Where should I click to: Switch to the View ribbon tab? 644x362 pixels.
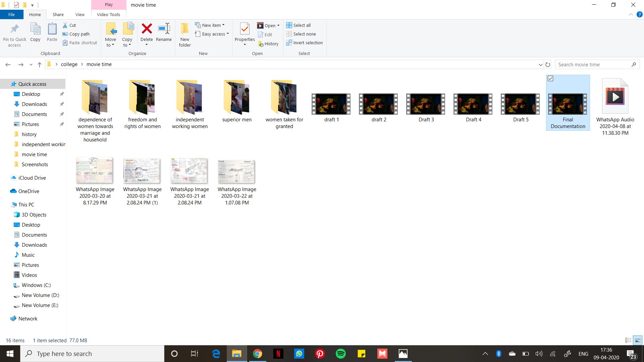[80, 14]
